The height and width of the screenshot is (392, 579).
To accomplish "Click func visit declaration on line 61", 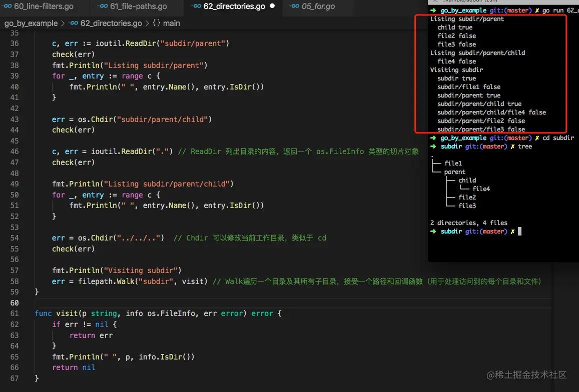I will click(158, 313).
